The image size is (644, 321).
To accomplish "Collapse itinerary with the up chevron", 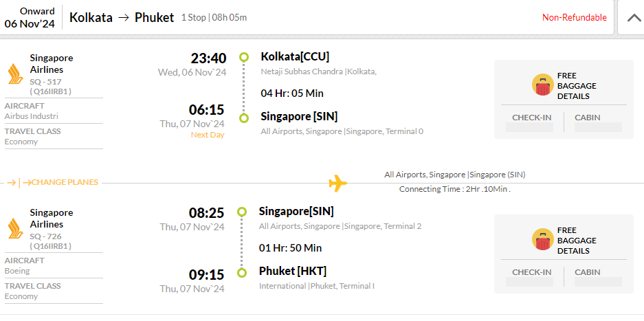I will (634, 18).
